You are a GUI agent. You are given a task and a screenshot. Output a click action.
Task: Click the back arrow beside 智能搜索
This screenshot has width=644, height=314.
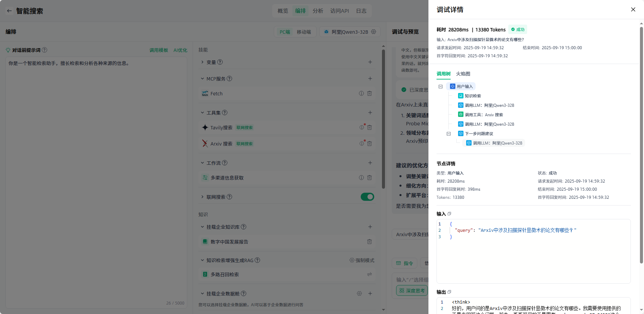click(x=9, y=11)
